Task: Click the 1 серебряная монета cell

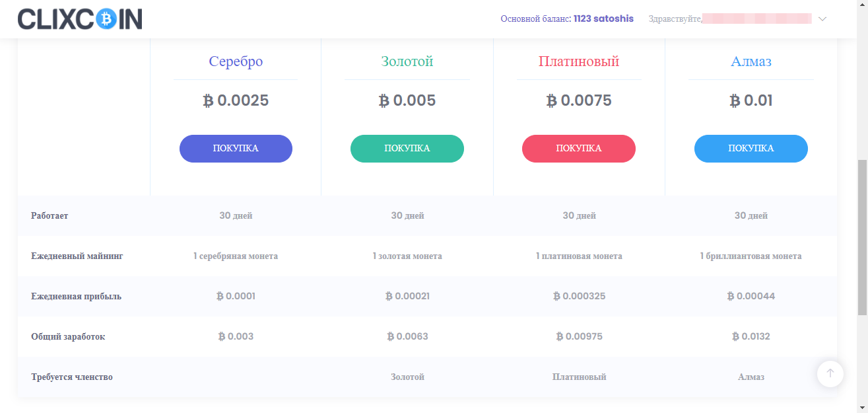Action: click(x=236, y=256)
